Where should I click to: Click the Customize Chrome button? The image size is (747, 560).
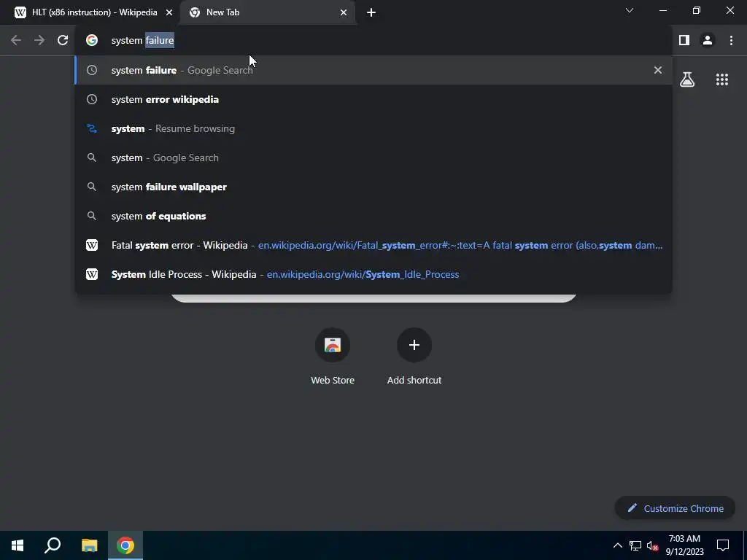tap(675, 508)
